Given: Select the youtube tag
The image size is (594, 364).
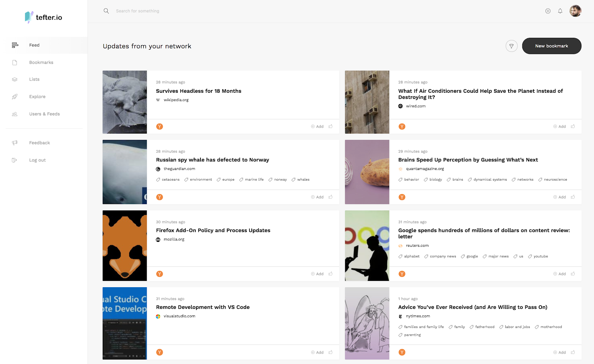Looking at the screenshot, I should [x=538, y=256].
